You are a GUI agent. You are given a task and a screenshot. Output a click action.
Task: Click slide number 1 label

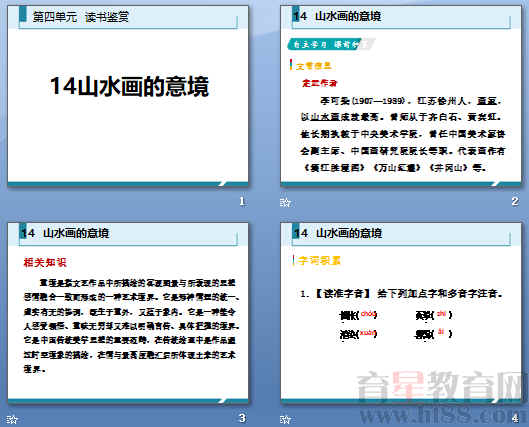[x=242, y=201]
